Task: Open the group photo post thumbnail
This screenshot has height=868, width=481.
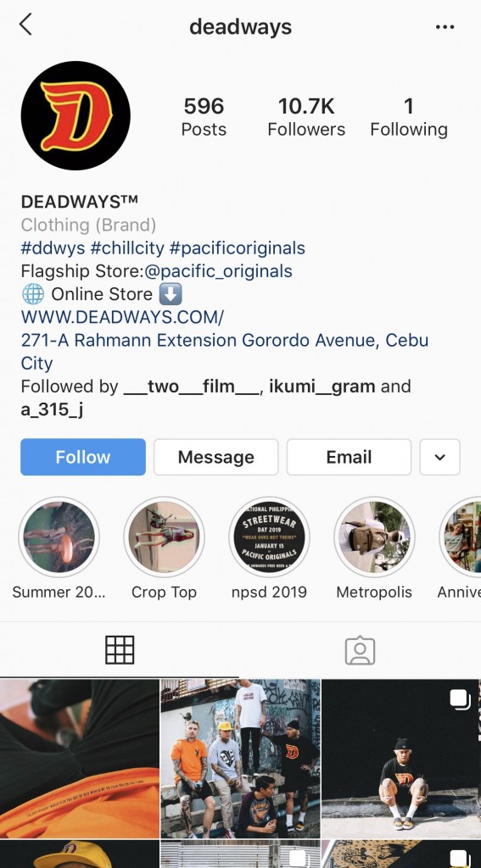Action: tap(241, 759)
